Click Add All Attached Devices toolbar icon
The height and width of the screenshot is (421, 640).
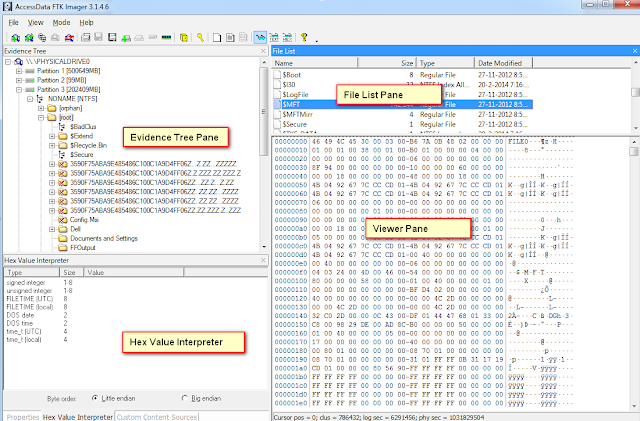pos(29,38)
